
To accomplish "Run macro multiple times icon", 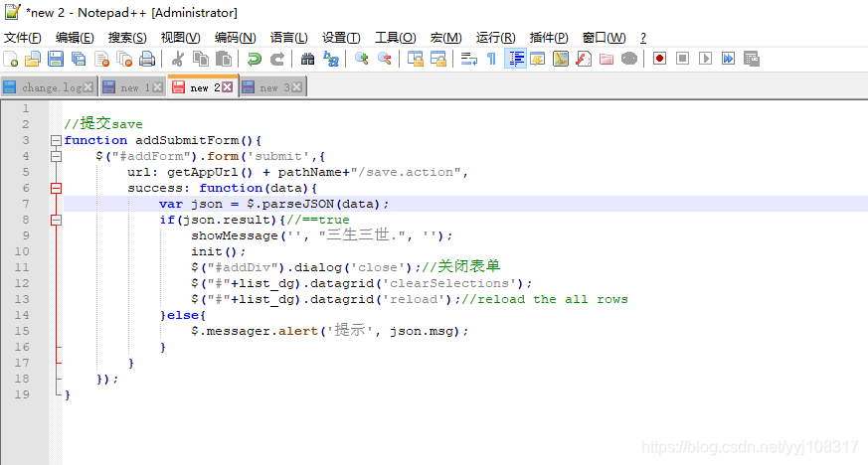I will pyautogui.click(x=729, y=59).
